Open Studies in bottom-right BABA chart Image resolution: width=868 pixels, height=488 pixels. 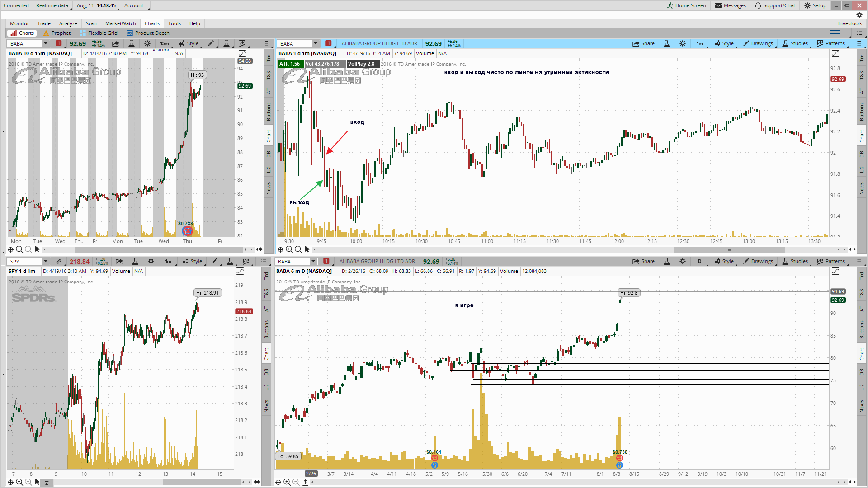[795, 261]
